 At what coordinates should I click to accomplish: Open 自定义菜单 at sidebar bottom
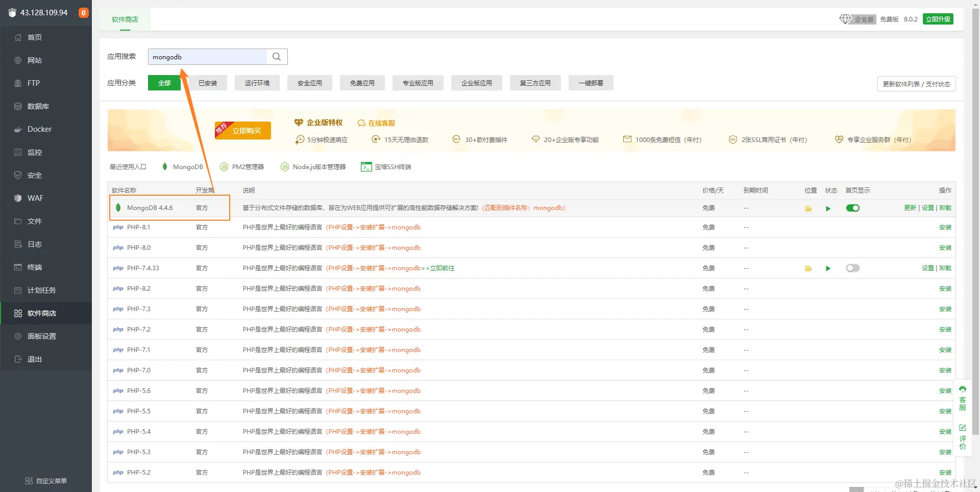[46, 481]
